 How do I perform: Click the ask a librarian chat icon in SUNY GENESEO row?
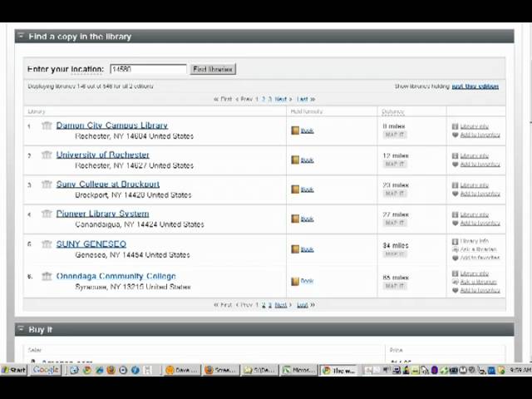456,249
